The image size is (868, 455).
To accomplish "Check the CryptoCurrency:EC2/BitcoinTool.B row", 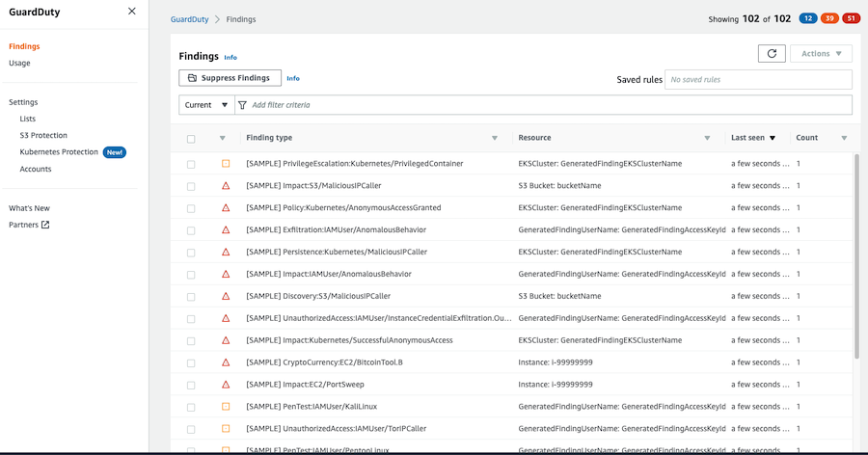I will [191, 363].
